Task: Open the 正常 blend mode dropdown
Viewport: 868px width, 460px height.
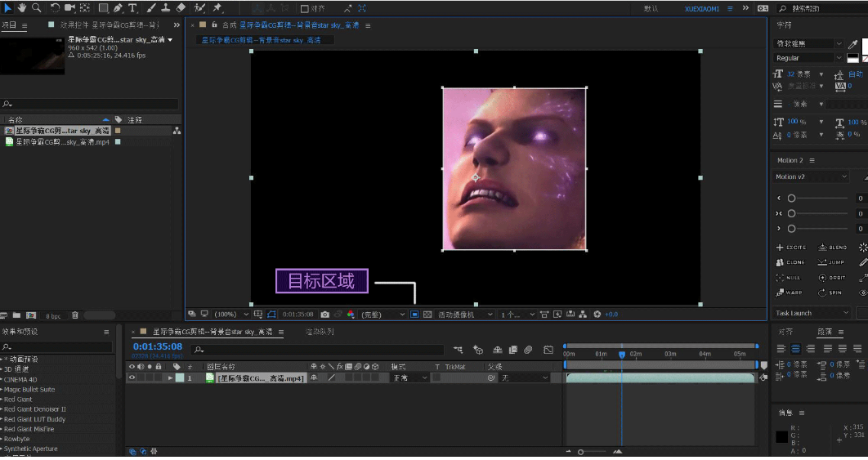Action: [409, 378]
